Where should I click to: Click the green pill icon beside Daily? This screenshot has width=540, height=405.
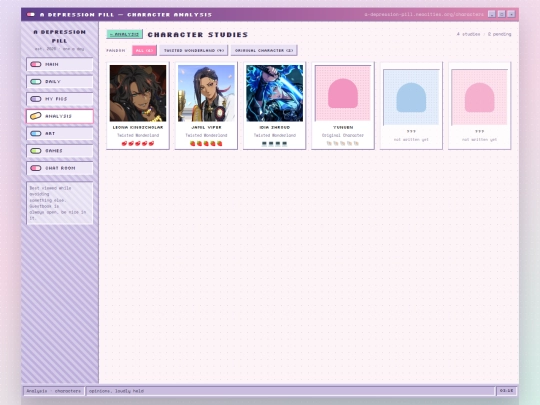pos(36,82)
